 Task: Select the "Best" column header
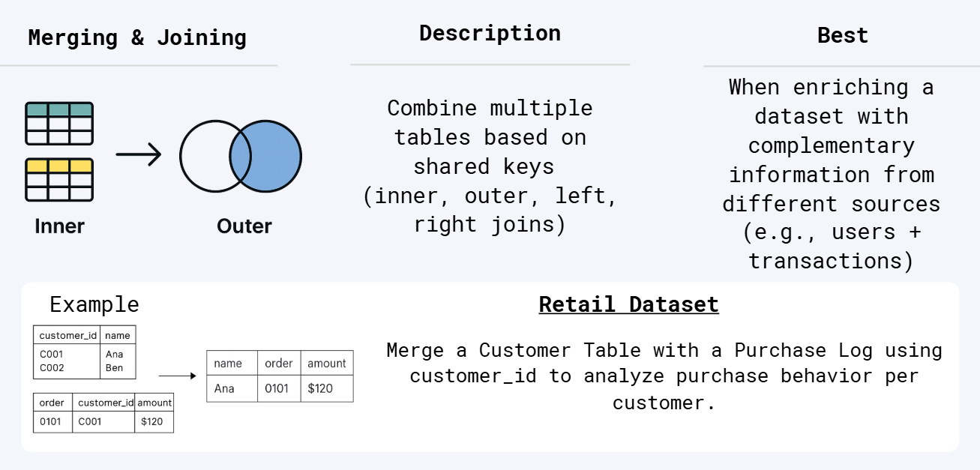point(842,35)
